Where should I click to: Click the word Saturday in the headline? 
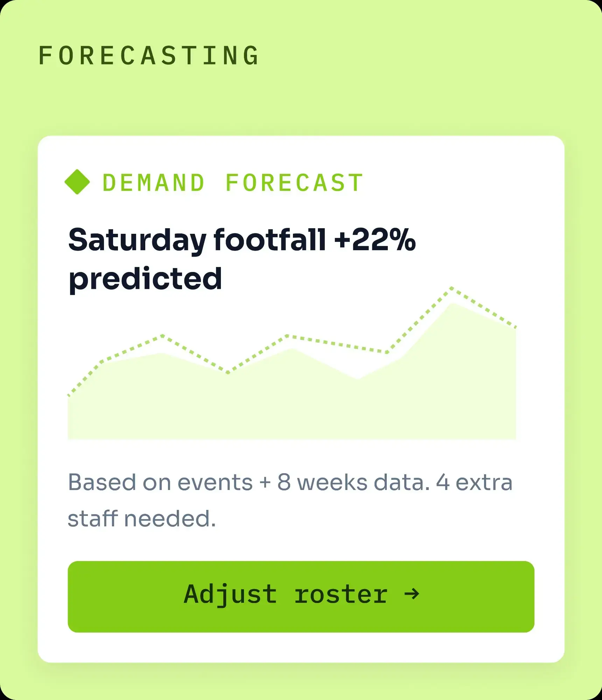click(137, 240)
